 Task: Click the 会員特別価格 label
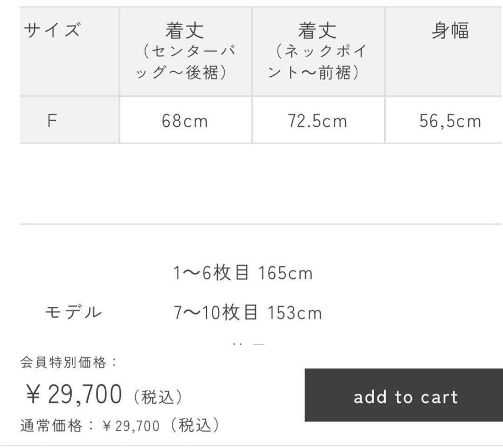click(x=69, y=362)
